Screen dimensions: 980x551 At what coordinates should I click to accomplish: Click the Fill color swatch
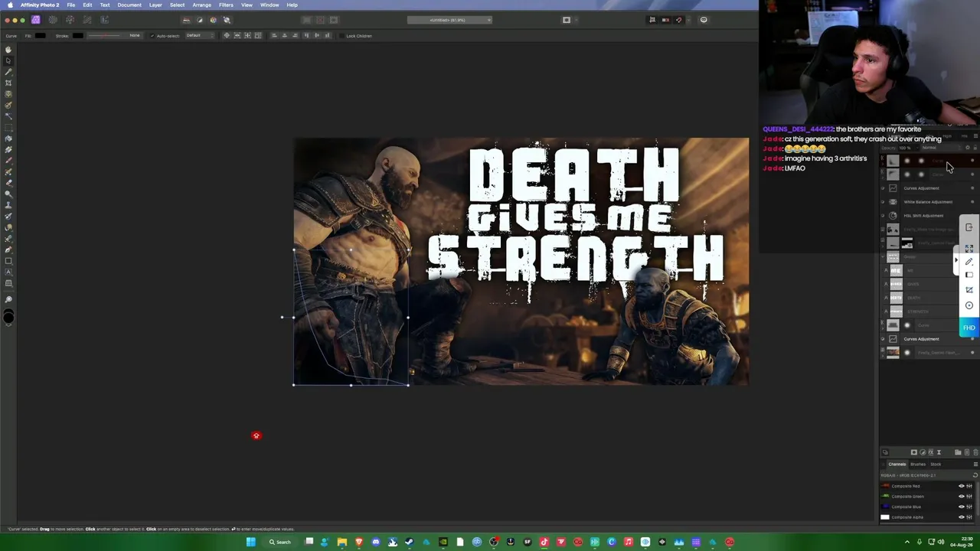pos(41,36)
